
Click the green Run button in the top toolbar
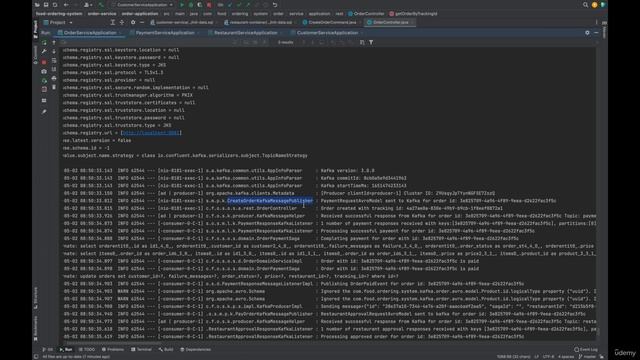(x=182, y=5)
